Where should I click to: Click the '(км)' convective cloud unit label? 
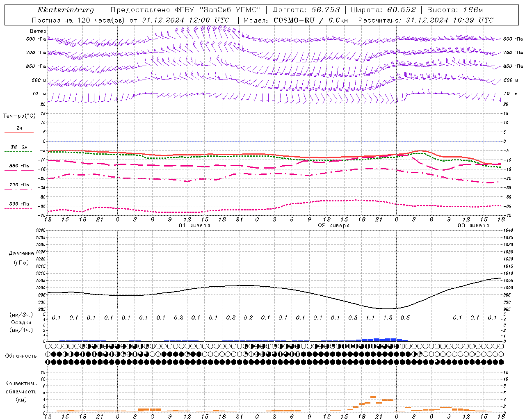pos(21,399)
